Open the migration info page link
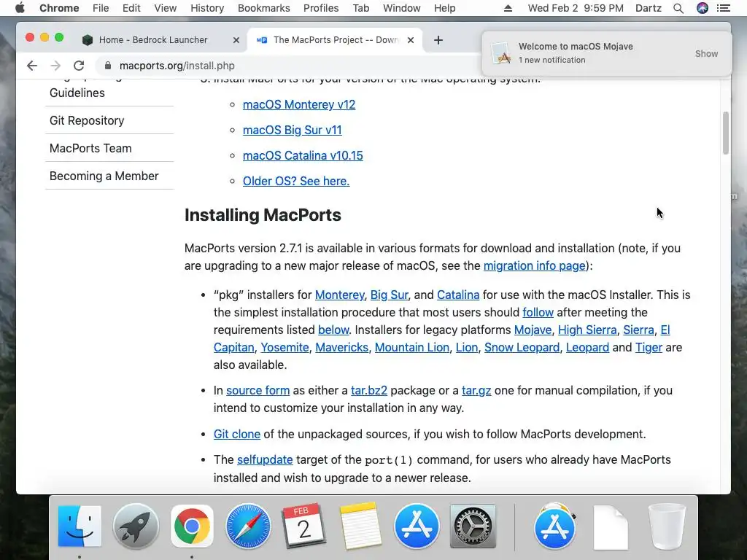The width and height of the screenshot is (747, 560). tap(535, 265)
